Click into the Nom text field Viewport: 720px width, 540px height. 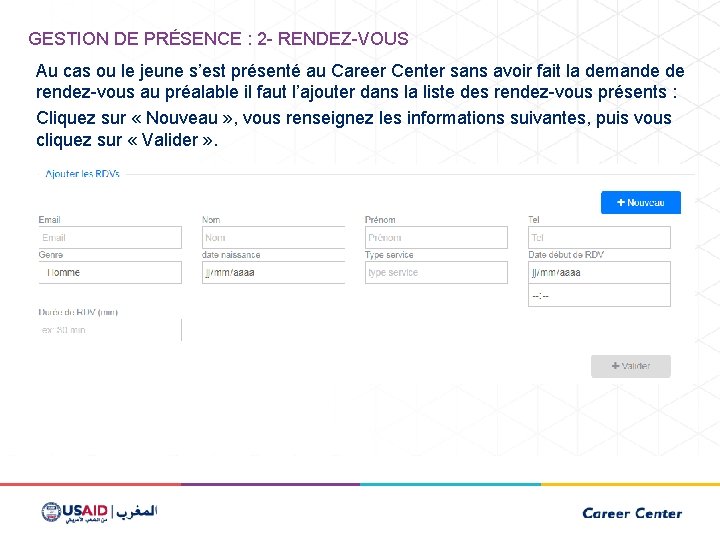pos(273,238)
